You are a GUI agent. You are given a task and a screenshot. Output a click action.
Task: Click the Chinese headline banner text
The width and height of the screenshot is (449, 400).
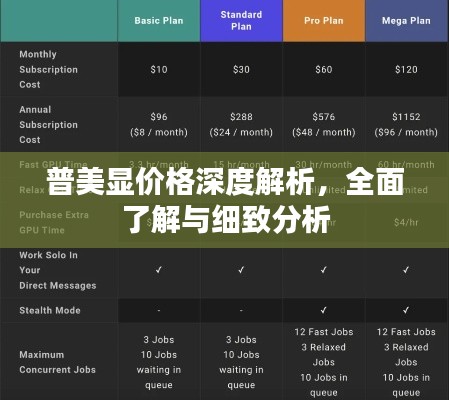225,201
